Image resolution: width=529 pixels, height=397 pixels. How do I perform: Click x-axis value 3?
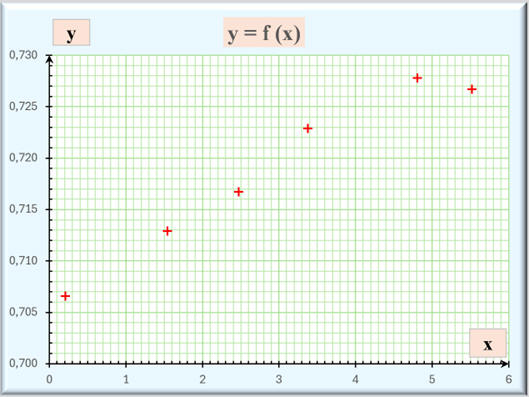pos(279,379)
